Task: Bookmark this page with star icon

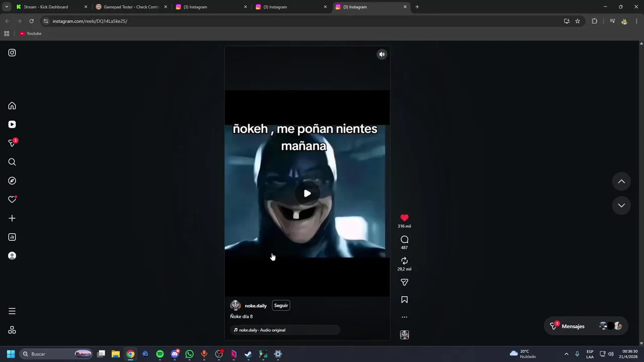Action: click(578, 21)
